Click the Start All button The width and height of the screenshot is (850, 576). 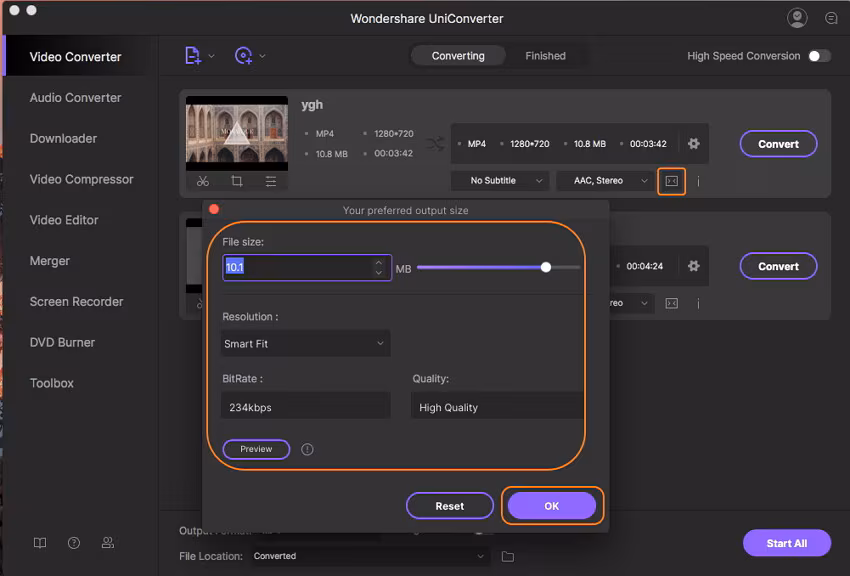(787, 543)
